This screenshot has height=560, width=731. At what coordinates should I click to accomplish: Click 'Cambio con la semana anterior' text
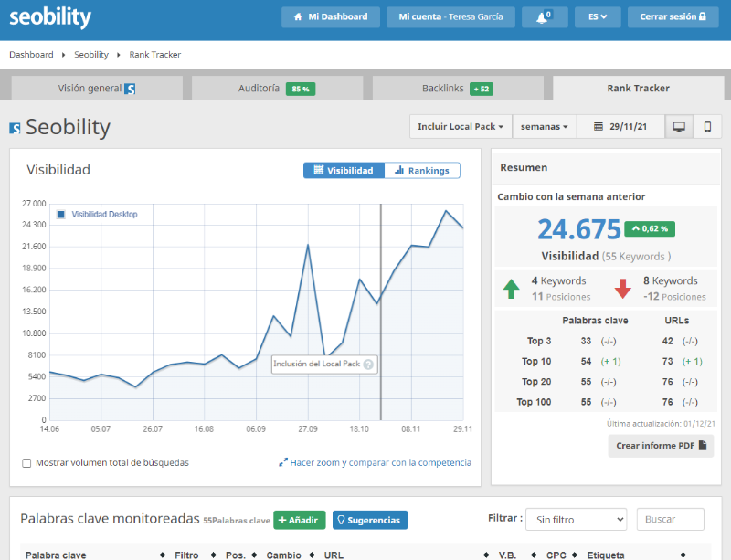pos(571,196)
